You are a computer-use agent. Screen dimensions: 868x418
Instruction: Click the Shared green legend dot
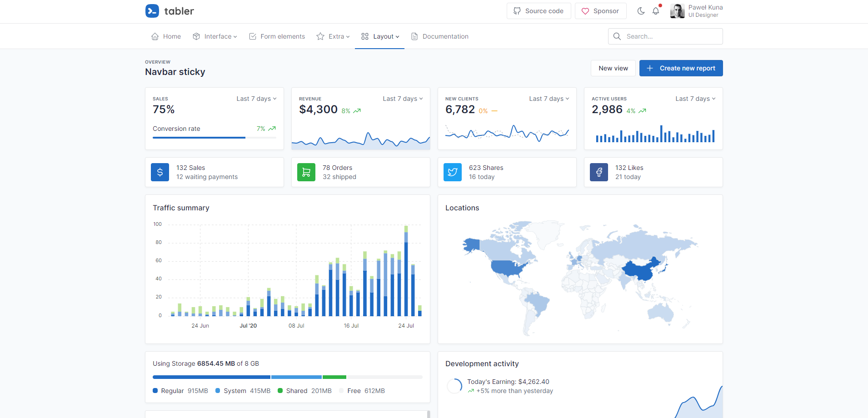280,391
